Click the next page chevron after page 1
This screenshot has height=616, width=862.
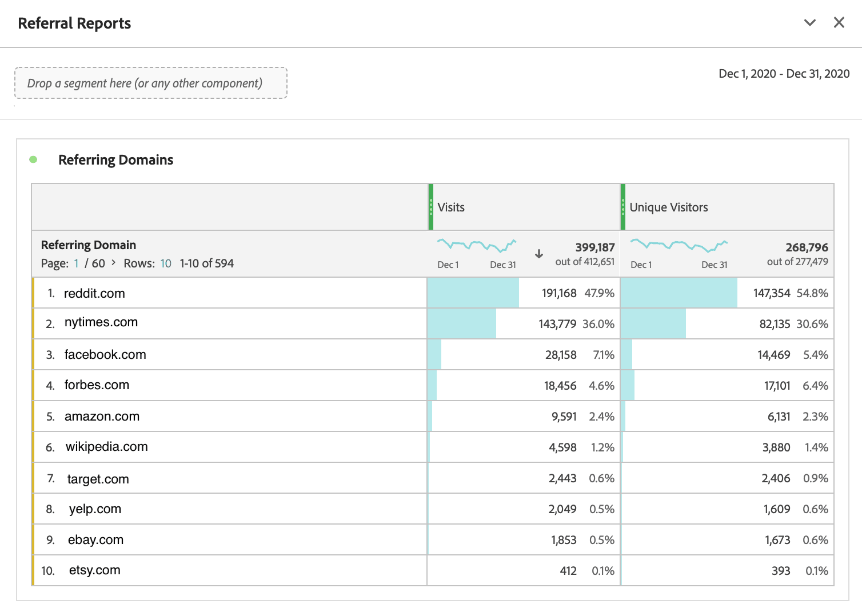pyautogui.click(x=113, y=263)
